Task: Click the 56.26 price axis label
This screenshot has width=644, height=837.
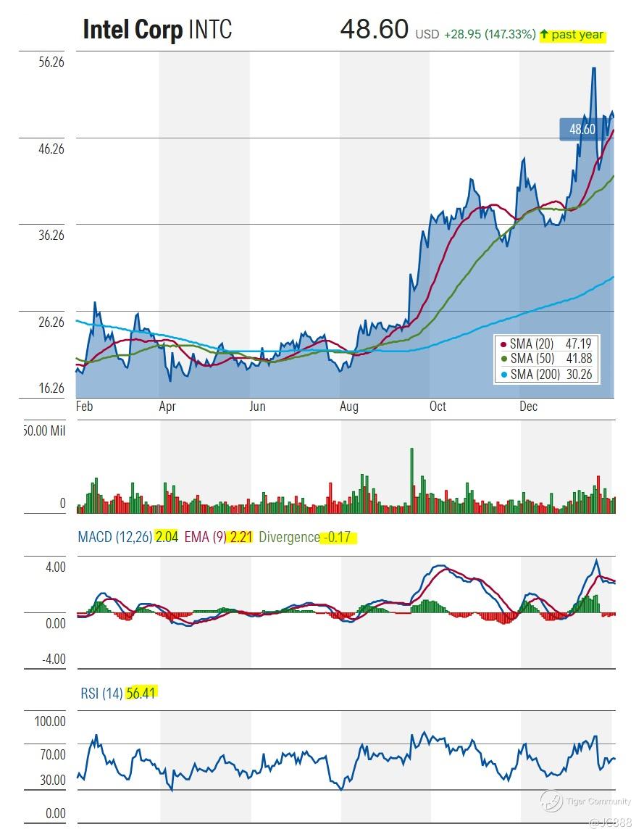Action: coord(51,62)
